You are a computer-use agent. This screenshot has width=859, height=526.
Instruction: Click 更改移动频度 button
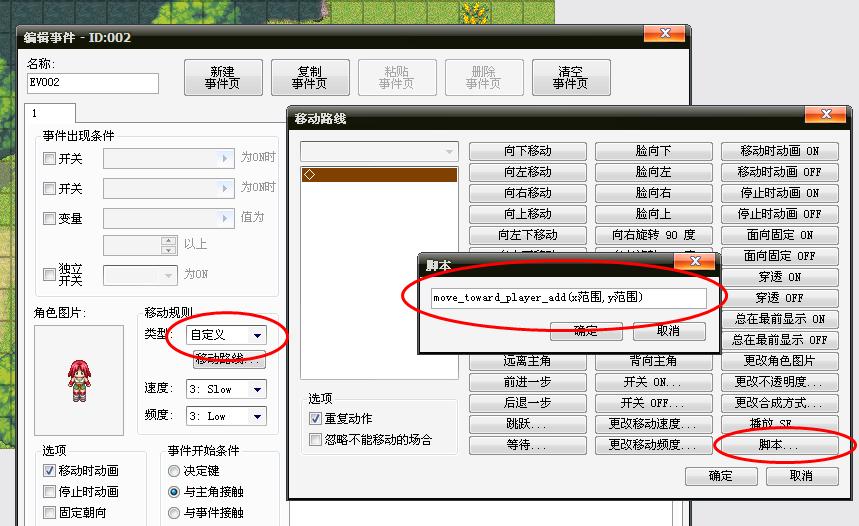tap(654, 445)
